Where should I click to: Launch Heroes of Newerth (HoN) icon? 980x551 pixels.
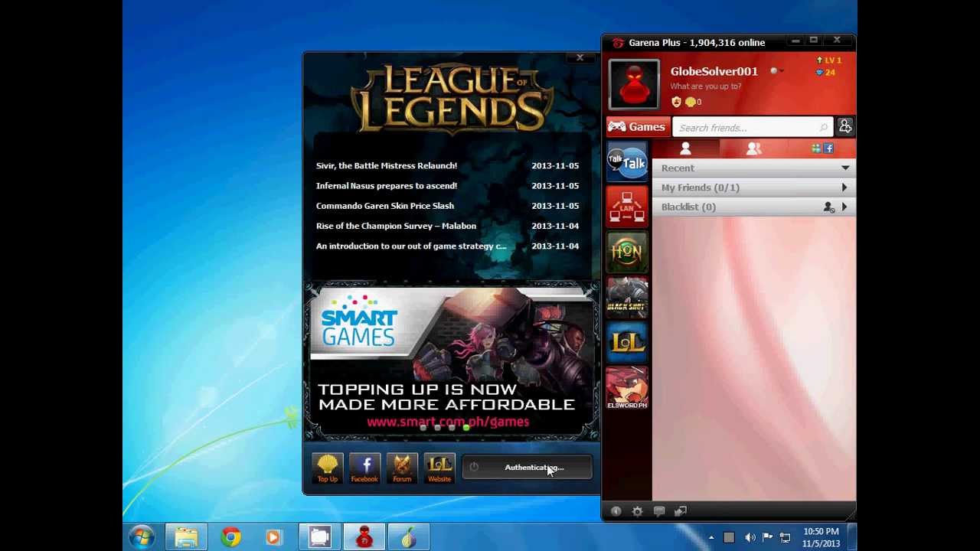(x=627, y=252)
